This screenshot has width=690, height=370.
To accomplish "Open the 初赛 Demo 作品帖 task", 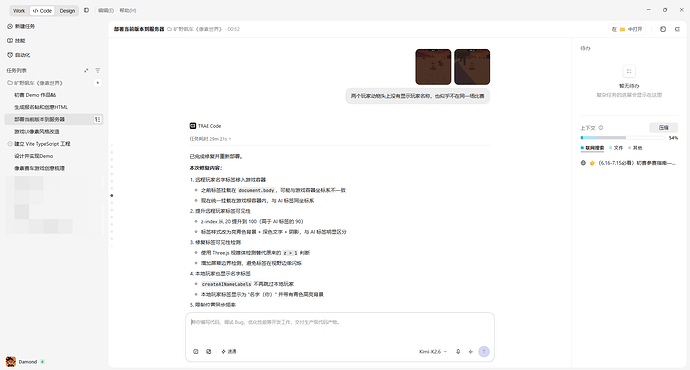I will click(x=35, y=95).
